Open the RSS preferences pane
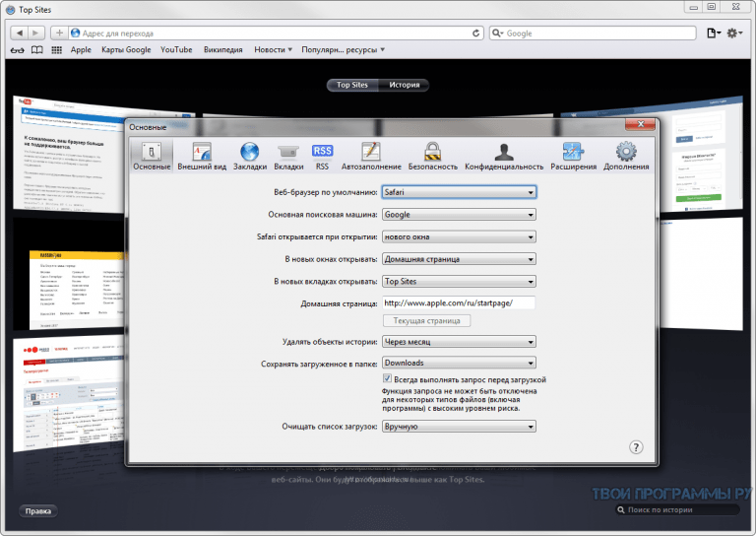 (x=322, y=156)
